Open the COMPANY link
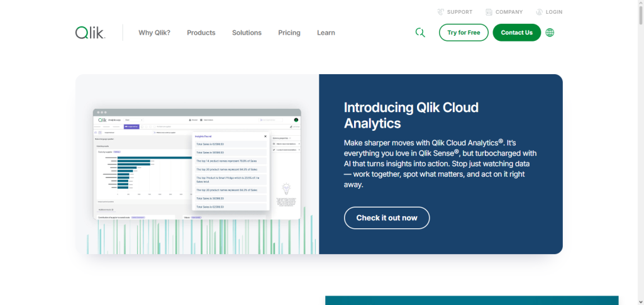 point(509,12)
